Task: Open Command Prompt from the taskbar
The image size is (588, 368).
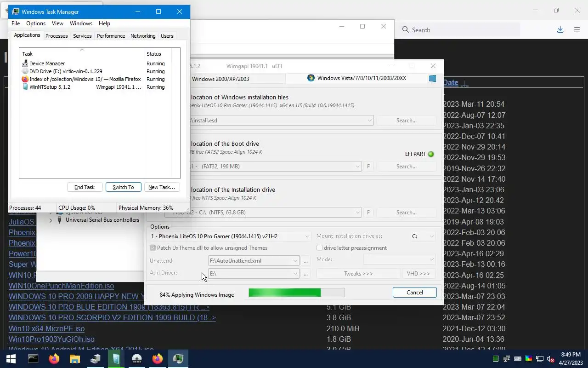Action: (33, 359)
